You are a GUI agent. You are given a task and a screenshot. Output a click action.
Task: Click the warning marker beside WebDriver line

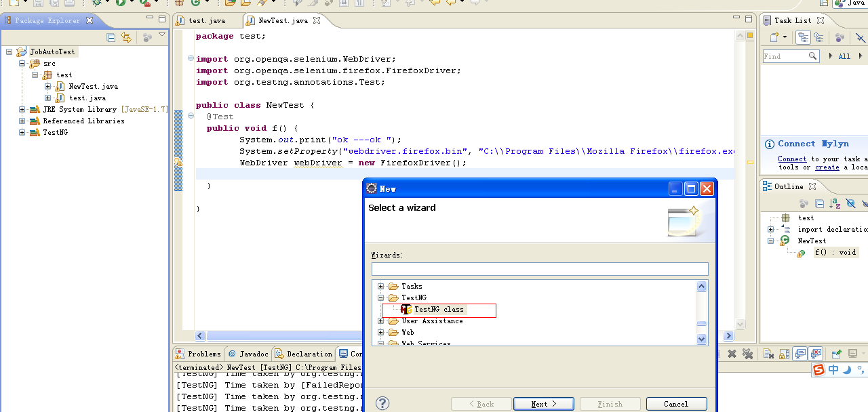tap(178, 163)
